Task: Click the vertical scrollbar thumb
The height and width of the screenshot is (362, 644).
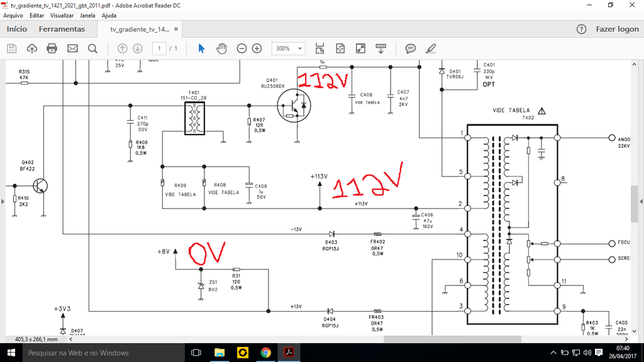Action: [635, 204]
